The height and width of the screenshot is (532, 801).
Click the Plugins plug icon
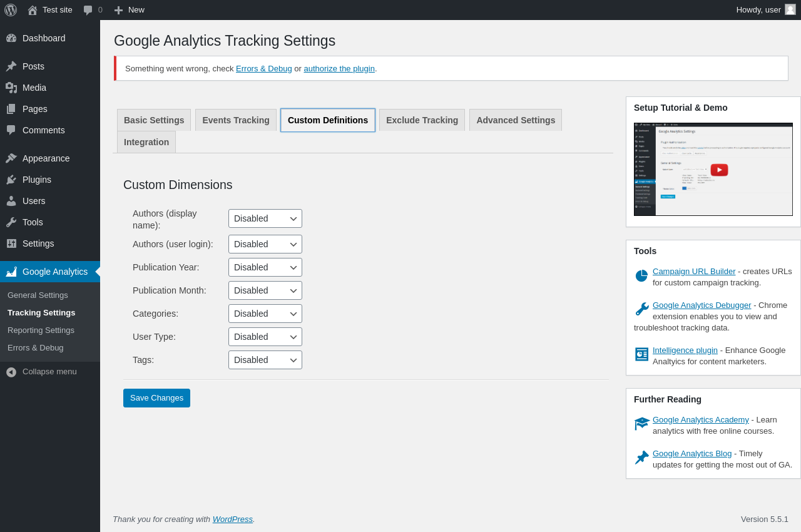click(x=11, y=180)
